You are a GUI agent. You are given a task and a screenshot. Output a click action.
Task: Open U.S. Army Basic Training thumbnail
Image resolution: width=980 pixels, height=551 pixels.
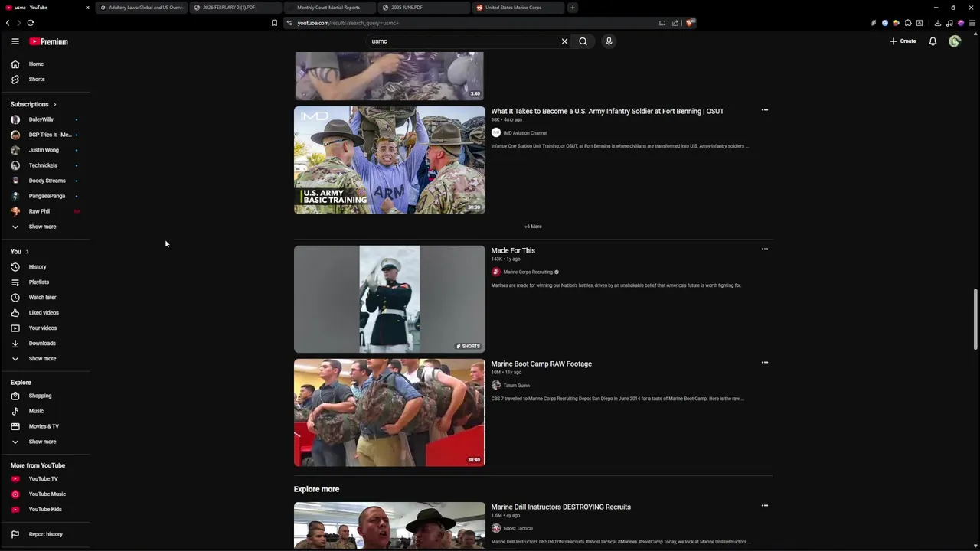coord(390,160)
